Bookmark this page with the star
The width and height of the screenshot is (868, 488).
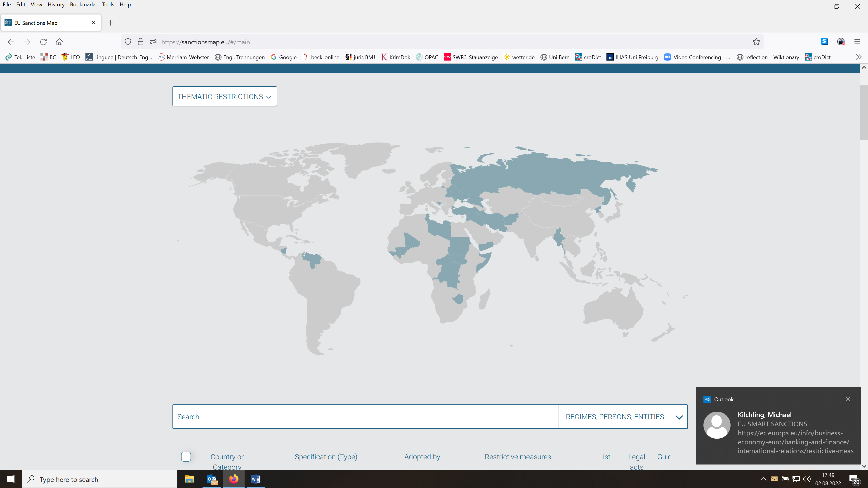[756, 42]
